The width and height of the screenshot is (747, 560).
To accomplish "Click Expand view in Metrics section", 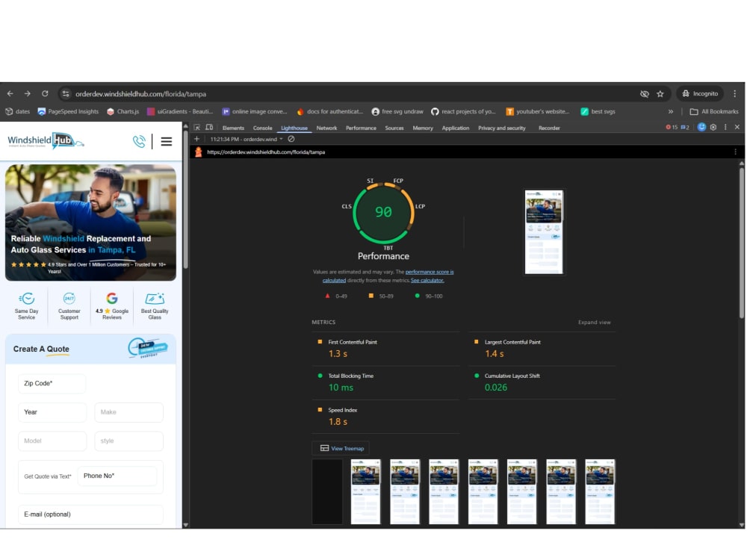I will (x=594, y=323).
